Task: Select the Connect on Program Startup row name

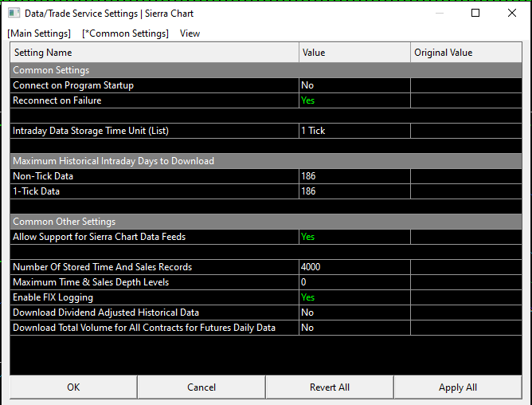Action: (x=155, y=85)
